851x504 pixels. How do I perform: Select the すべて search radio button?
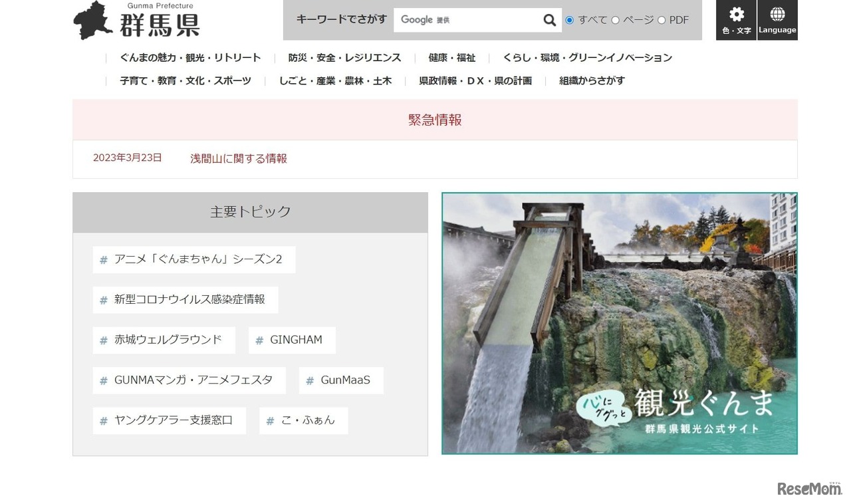(x=569, y=20)
